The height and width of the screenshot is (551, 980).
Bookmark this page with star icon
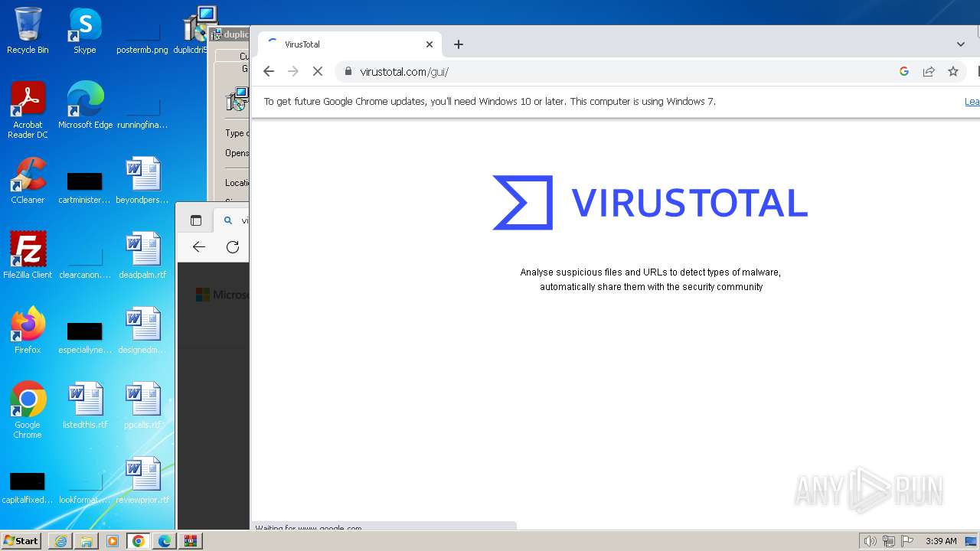click(953, 71)
